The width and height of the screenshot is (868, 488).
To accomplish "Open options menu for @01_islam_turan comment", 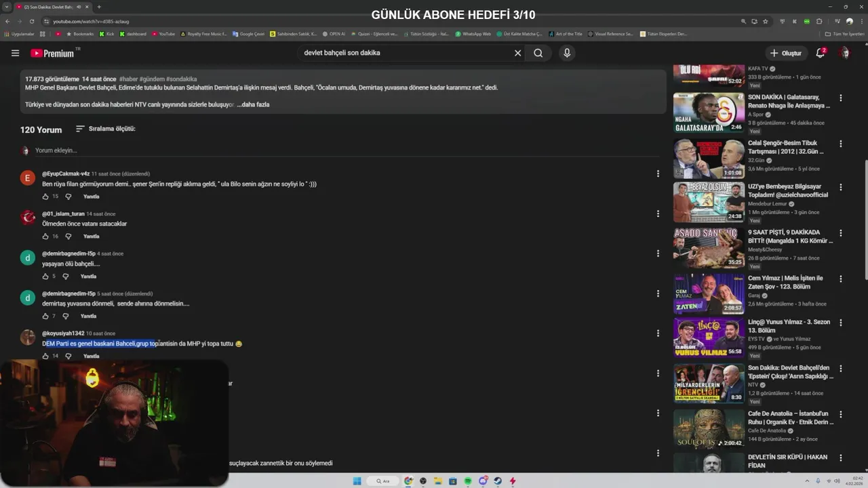I will 657,213.
